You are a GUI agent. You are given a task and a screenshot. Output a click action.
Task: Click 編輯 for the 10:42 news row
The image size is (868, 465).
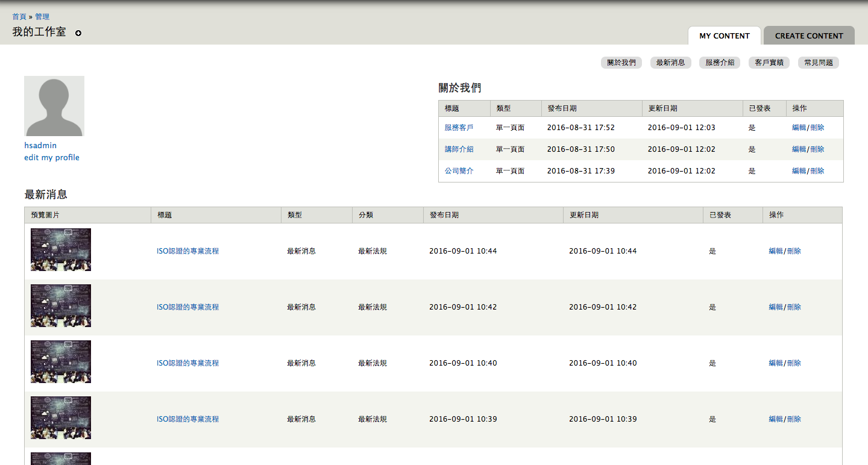pos(776,307)
